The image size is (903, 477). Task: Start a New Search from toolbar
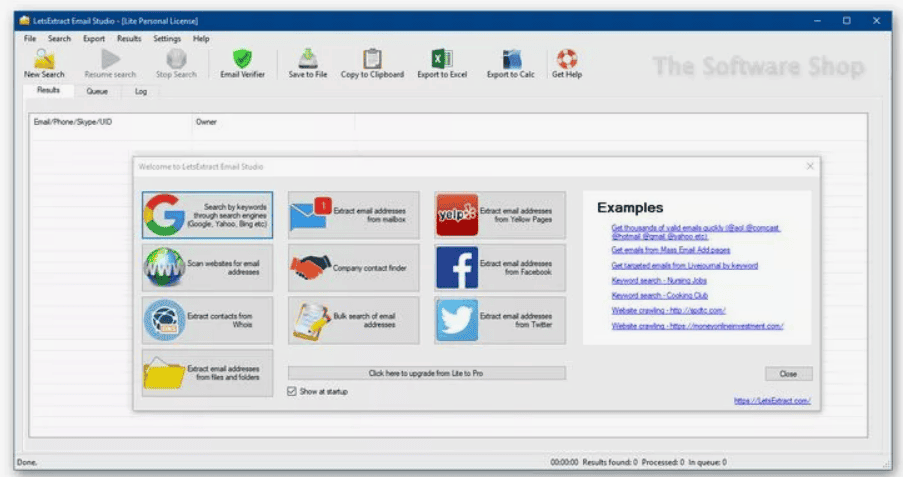(44, 63)
